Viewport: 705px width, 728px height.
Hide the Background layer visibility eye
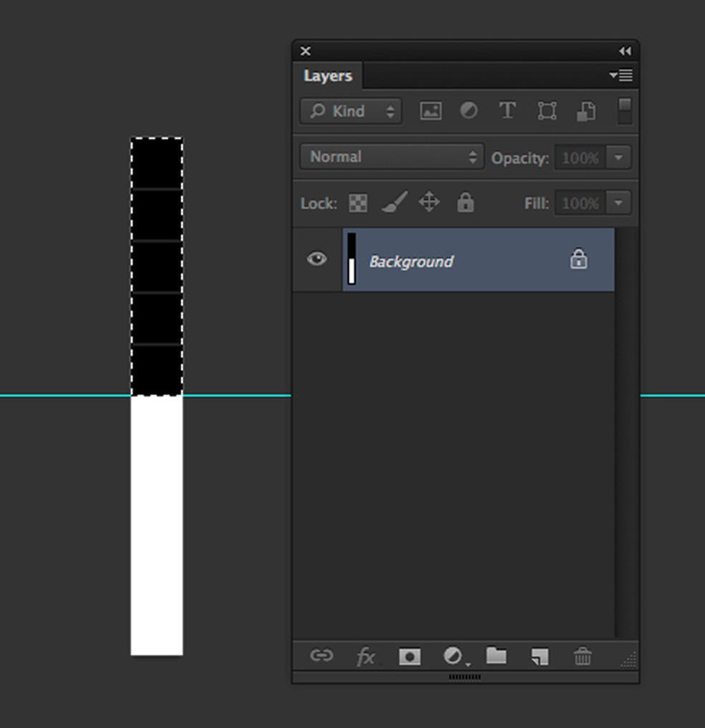[317, 259]
